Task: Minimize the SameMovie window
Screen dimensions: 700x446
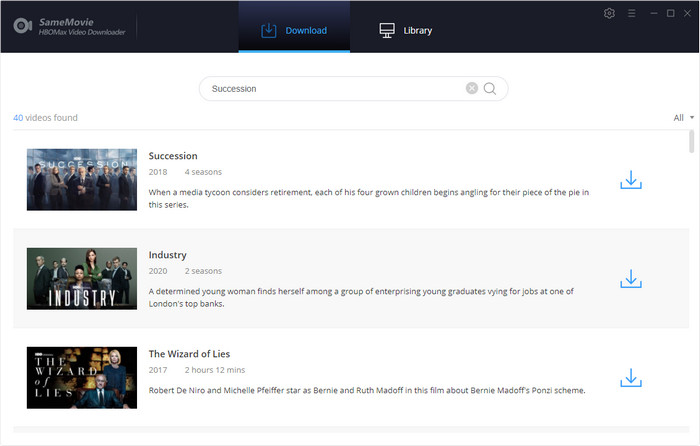Action: point(654,13)
